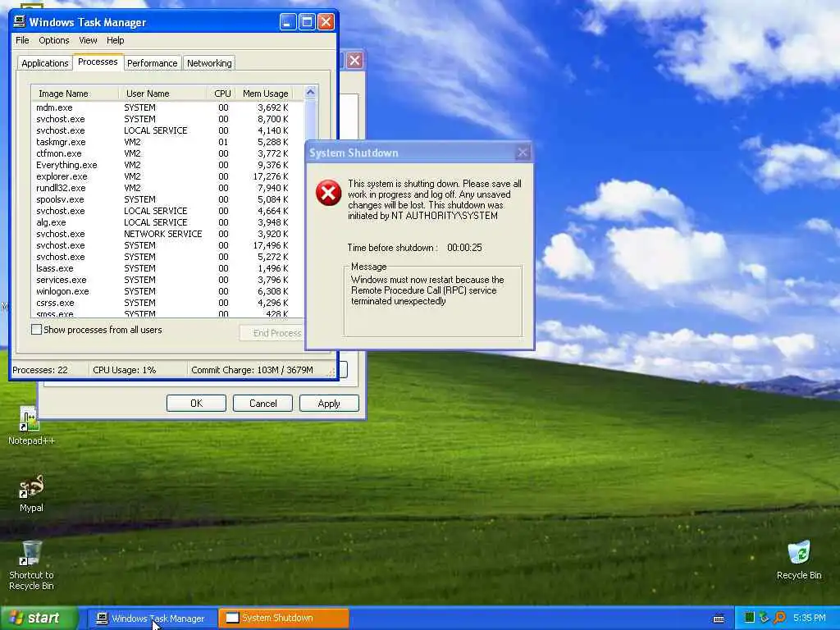
Task: Click the CPU Usage: 1% status entry
Action: click(138, 370)
